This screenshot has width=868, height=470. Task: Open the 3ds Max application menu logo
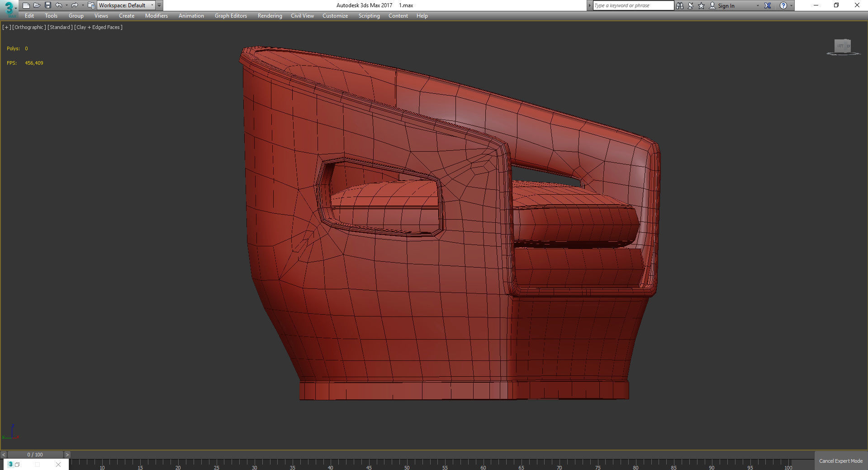click(x=9, y=8)
